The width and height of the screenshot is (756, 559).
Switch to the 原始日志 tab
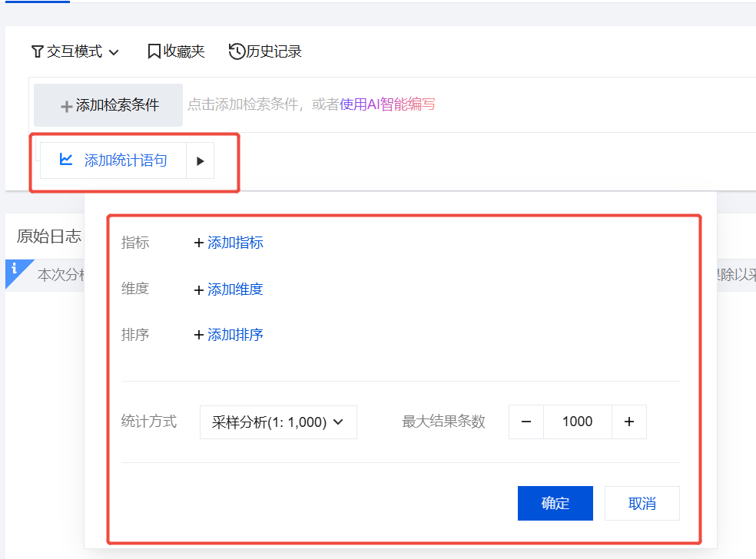[49, 236]
